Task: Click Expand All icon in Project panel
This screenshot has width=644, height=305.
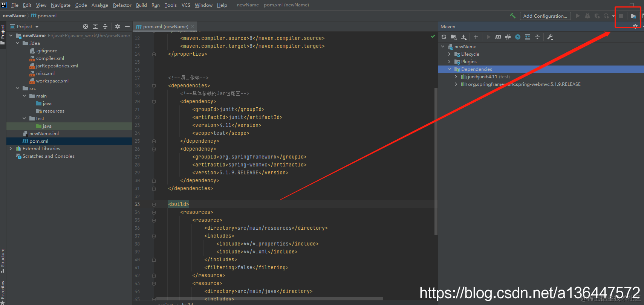Action: pyautogui.click(x=95, y=26)
